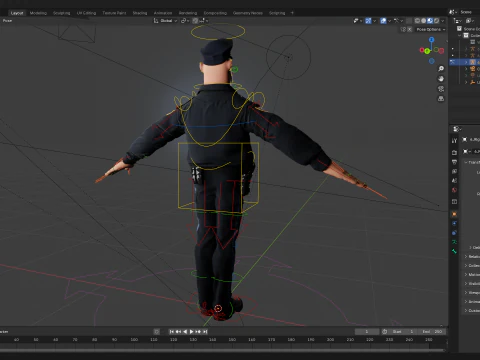Open the Output properties tab
Viewport: 480px width, 360px height.
[454, 162]
